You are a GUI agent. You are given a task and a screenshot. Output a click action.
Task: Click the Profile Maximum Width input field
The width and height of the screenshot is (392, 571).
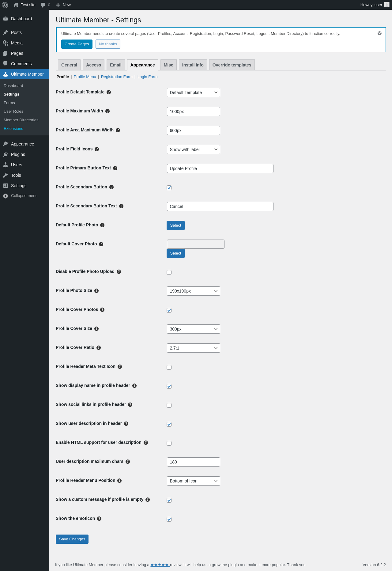[x=194, y=112]
